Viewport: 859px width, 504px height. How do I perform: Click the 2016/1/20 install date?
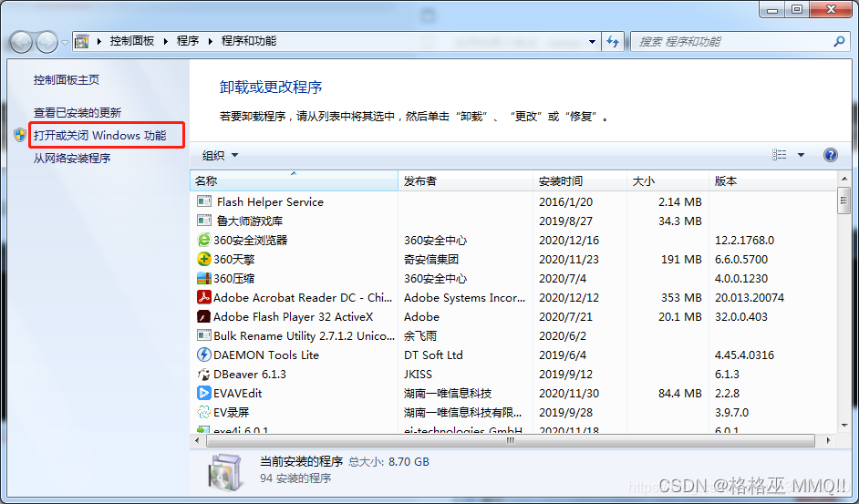click(x=566, y=201)
